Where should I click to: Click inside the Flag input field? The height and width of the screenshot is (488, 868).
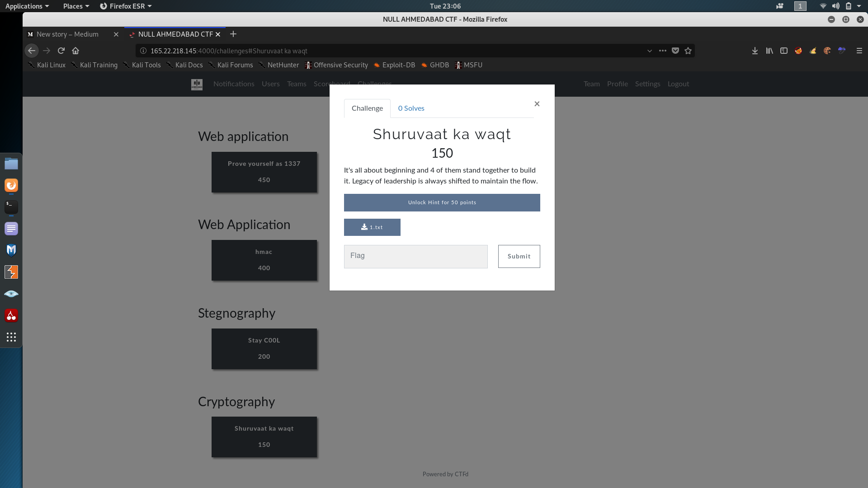pos(415,256)
